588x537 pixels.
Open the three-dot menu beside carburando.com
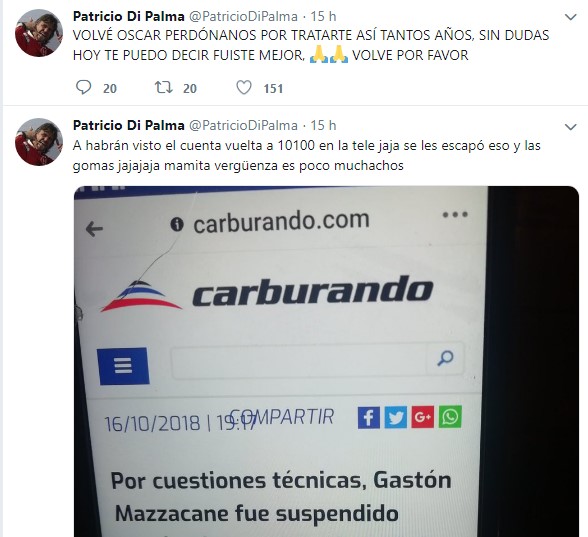coord(455,214)
